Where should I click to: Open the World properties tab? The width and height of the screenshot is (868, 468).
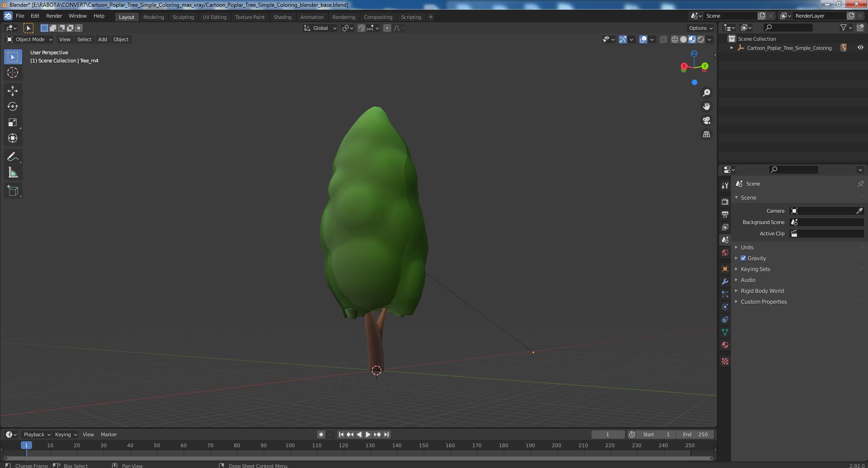tap(725, 253)
